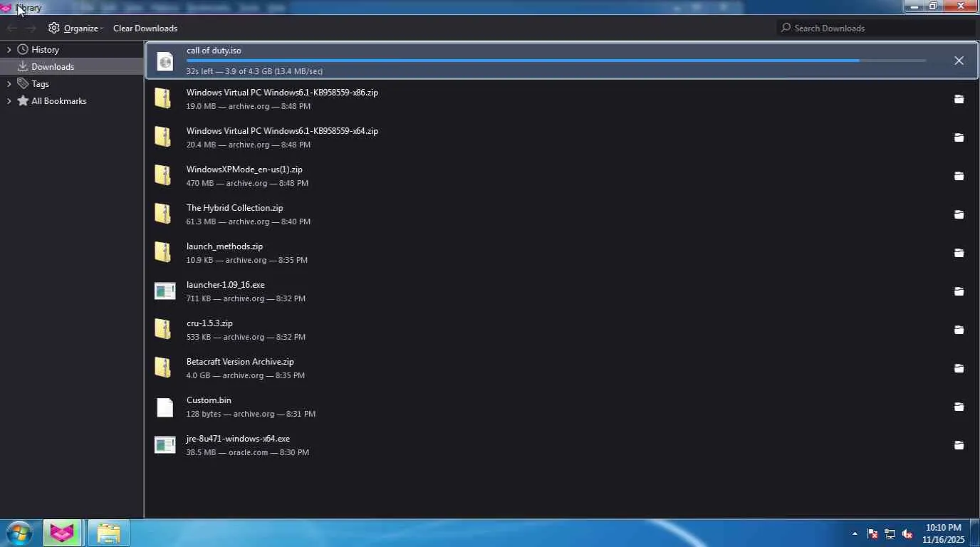Viewport: 980px width, 547px height.
Task: Open containing folder for launch_methods.zip
Action: 959,253
